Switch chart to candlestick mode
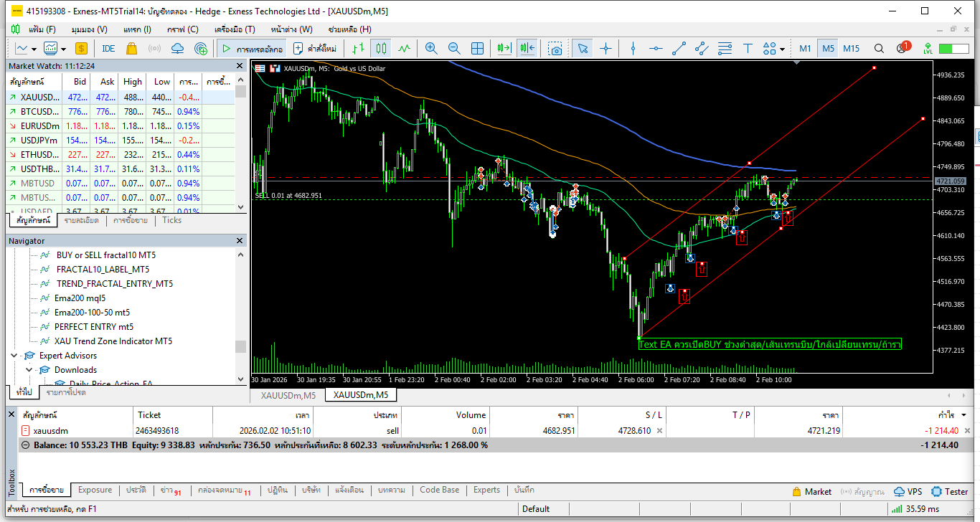Image resolution: width=980 pixels, height=522 pixels. (x=382, y=48)
